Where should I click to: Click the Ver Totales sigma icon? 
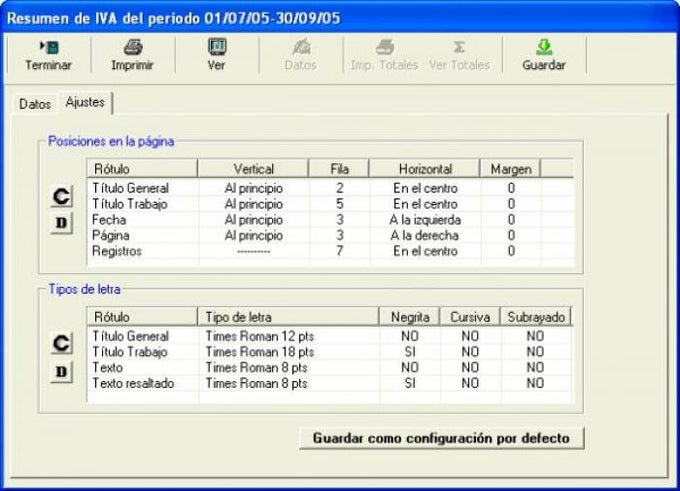pos(459,47)
